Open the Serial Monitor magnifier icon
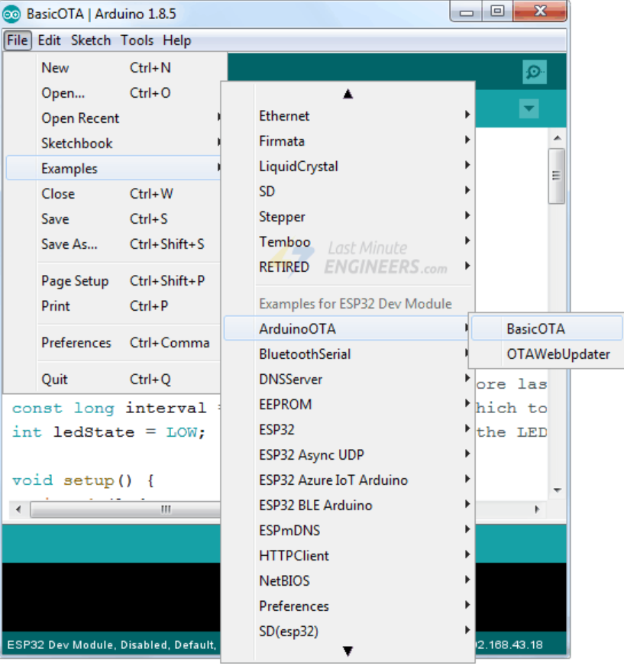Viewport: 624px width, 672px height. [x=534, y=73]
